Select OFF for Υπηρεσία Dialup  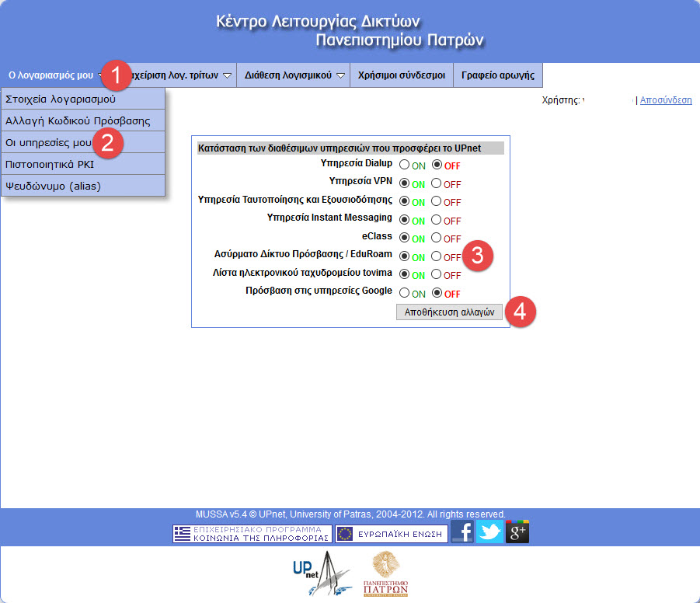click(437, 165)
